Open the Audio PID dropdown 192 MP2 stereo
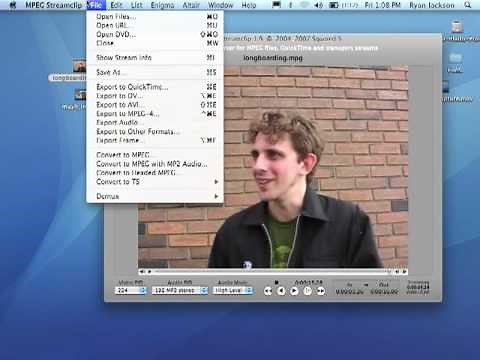Viewport: 480px width, 360px height. point(180,291)
